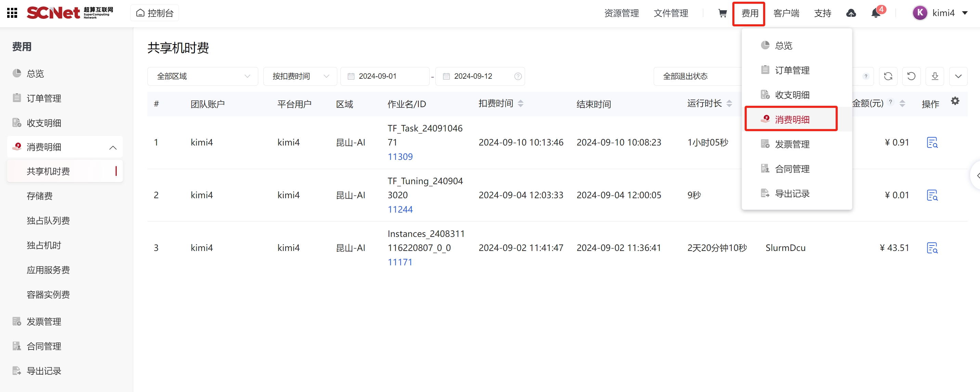The image size is (980, 392).
Task: Sort by 运行时长 column
Action: (x=729, y=103)
